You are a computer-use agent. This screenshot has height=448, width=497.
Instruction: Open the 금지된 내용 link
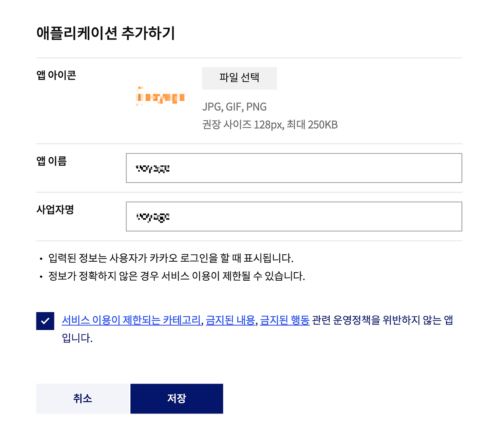pos(230,320)
